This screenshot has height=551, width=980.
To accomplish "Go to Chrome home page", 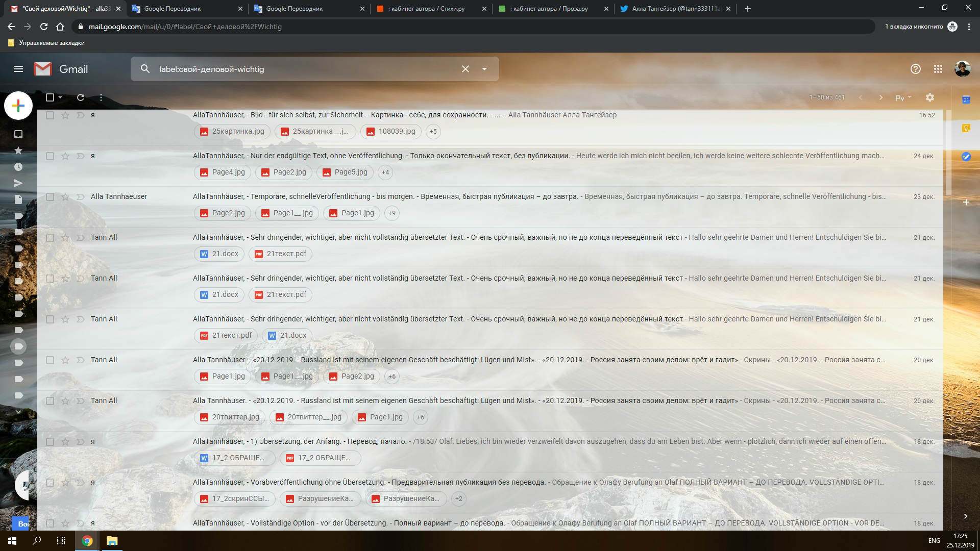I will point(60,27).
